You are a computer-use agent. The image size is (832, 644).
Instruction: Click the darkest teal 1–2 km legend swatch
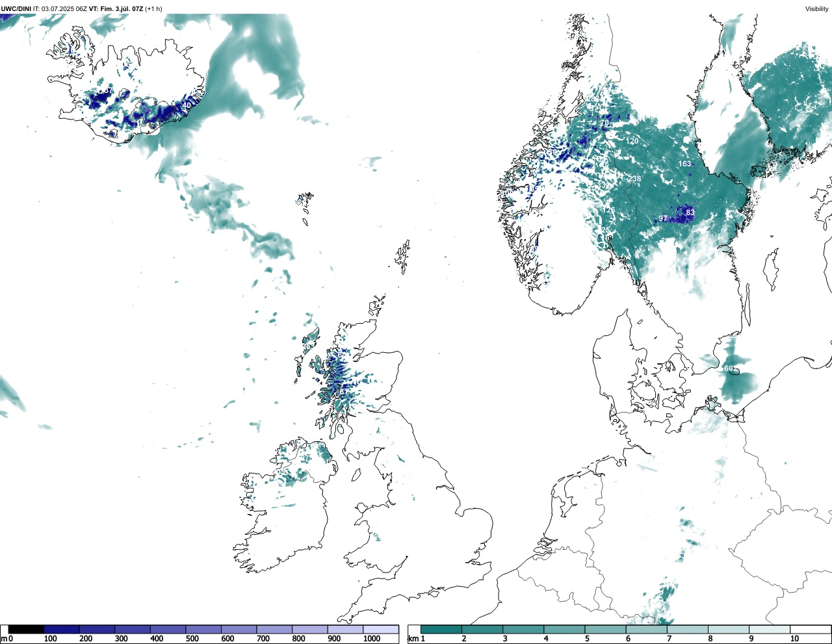[x=441, y=629]
